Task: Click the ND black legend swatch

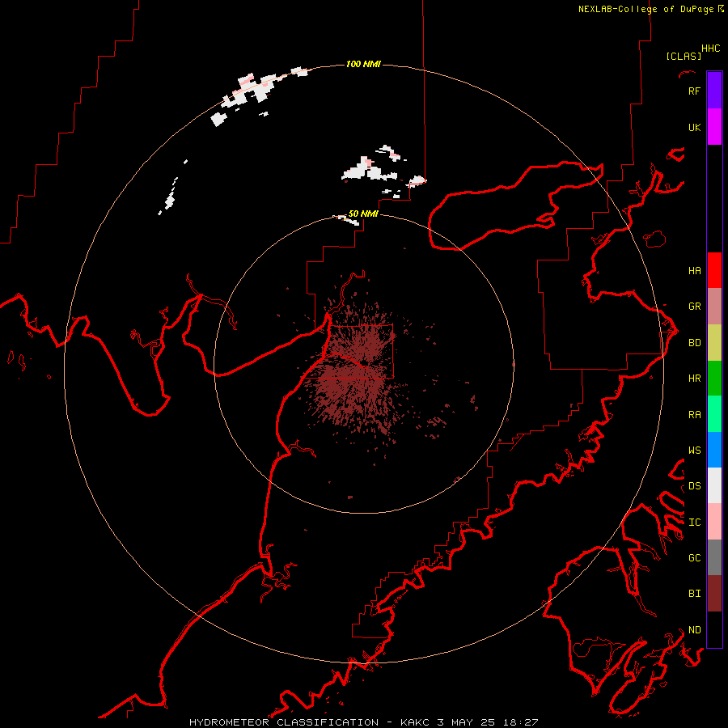Action: click(714, 629)
